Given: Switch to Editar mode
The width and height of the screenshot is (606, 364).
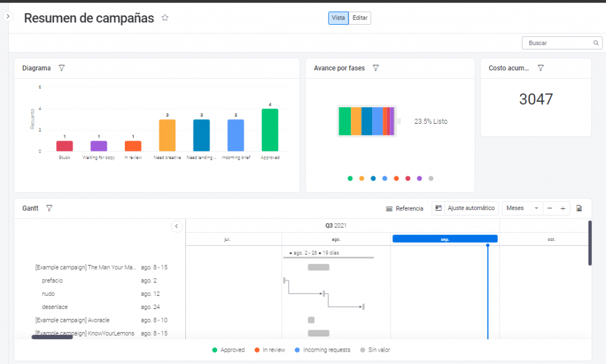Looking at the screenshot, I should [360, 18].
